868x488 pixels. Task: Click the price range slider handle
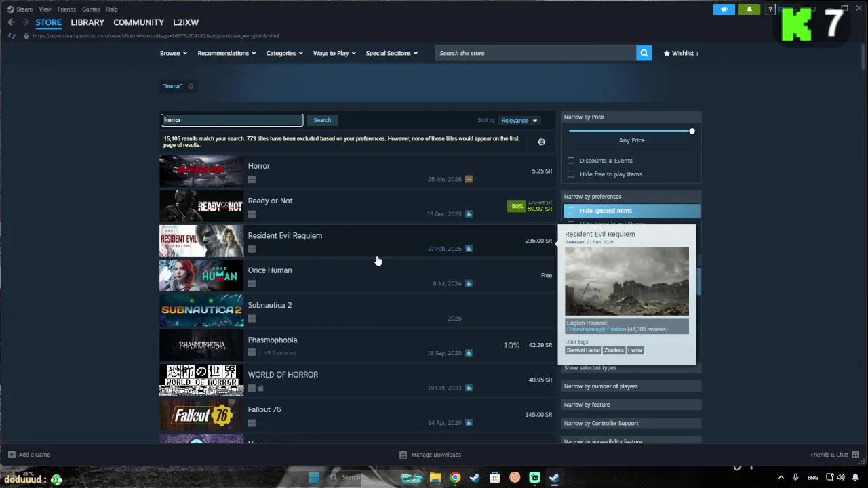click(692, 131)
